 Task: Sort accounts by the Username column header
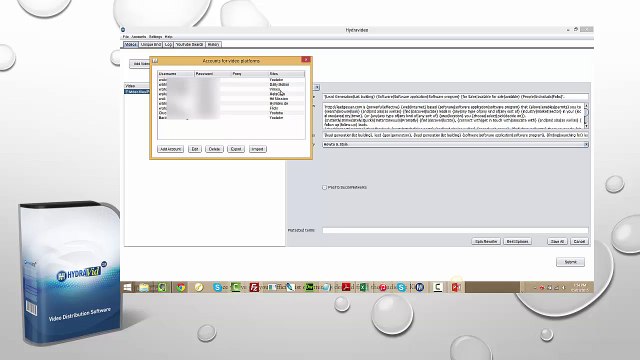click(176, 74)
